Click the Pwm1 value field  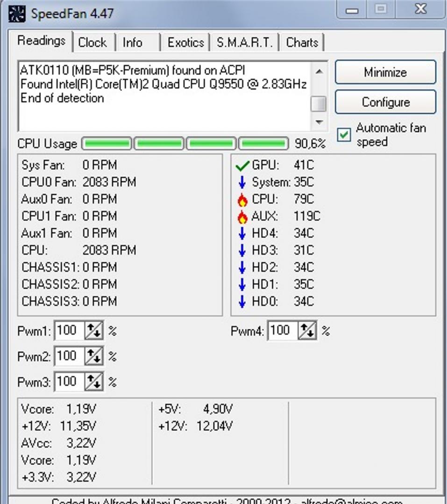point(70,330)
